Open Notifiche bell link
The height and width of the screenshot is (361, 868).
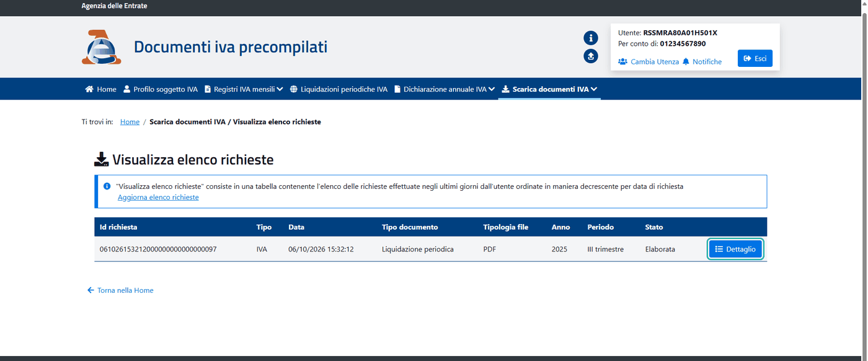pos(702,61)
